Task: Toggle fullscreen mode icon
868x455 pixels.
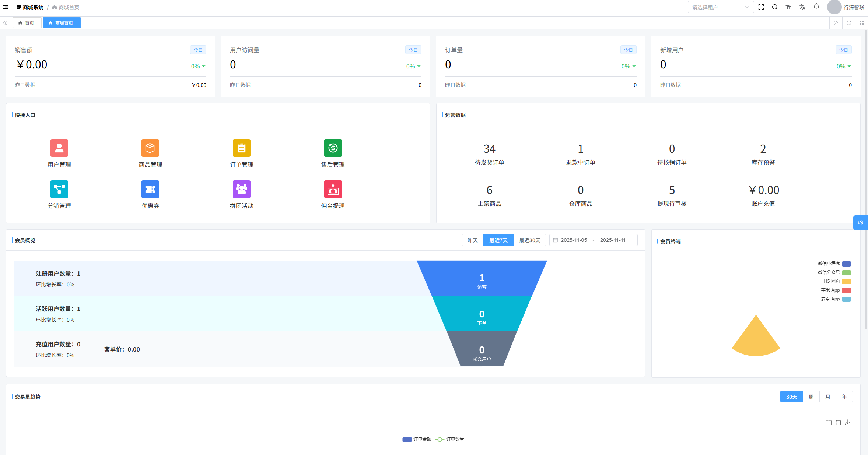Action: tap(761, 7)
